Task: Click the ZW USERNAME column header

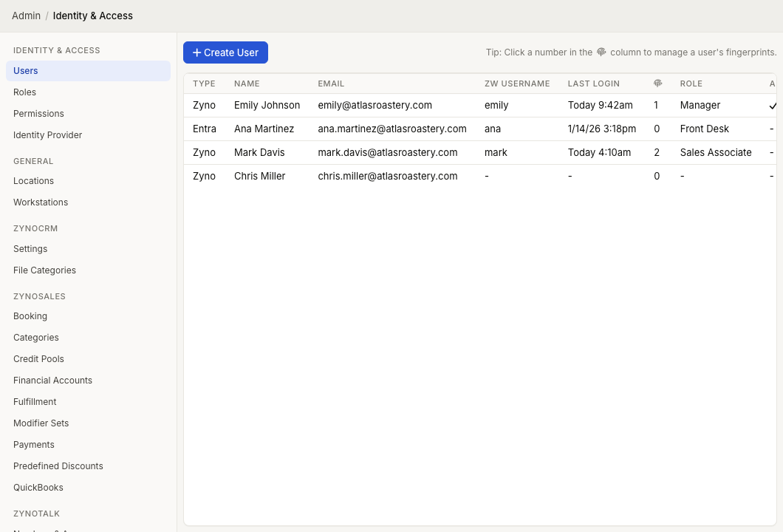Action: (x=517, y=83)
